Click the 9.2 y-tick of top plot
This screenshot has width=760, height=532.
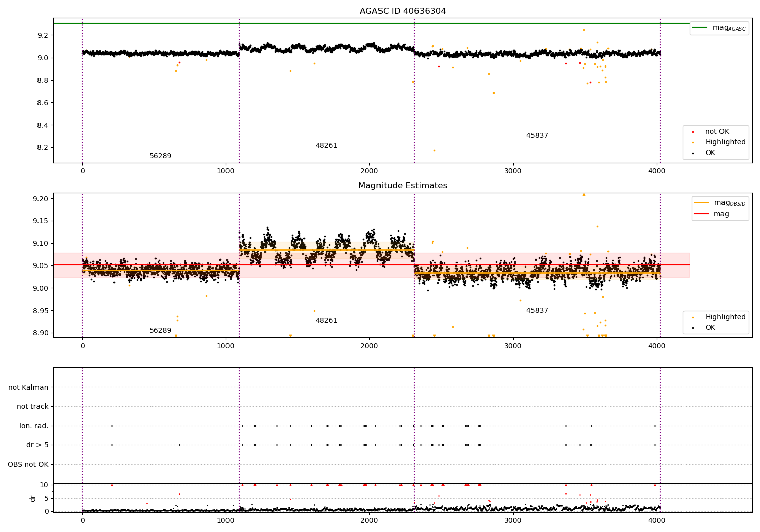pyautogui.click(x=43, y=35)
